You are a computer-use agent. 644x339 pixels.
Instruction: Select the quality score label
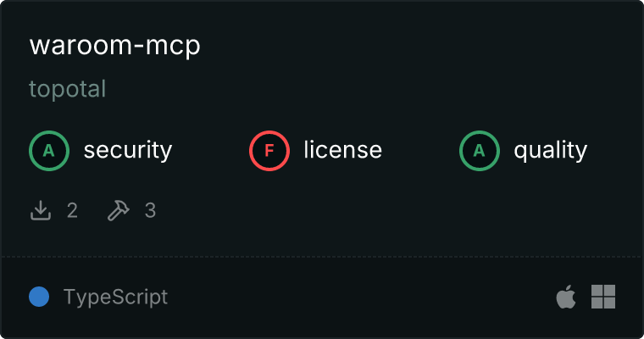click(x=550, y=151)
